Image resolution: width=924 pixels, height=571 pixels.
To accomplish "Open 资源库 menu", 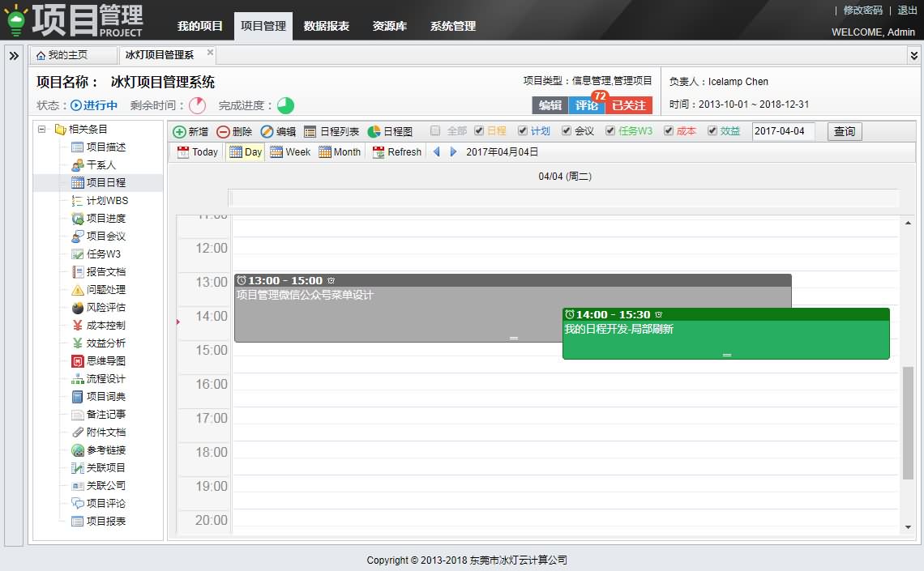I will coord(390,26).
